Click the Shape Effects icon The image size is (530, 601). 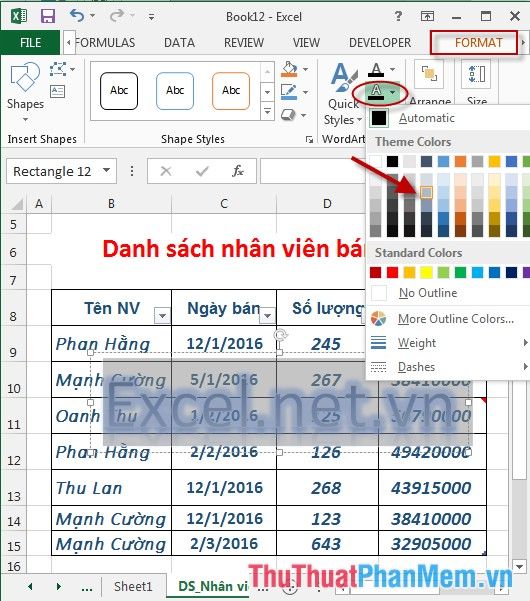click(289, 114)
